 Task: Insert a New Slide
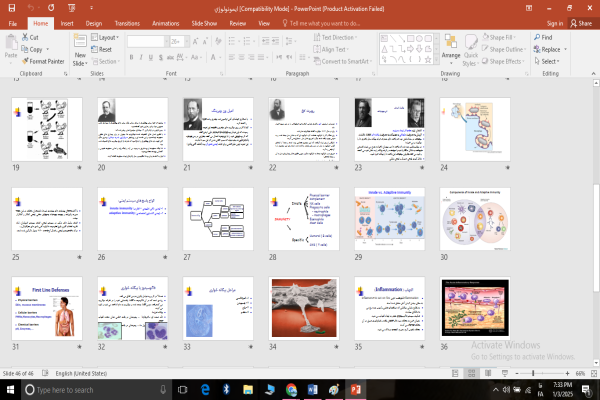[x=80, y=50]
